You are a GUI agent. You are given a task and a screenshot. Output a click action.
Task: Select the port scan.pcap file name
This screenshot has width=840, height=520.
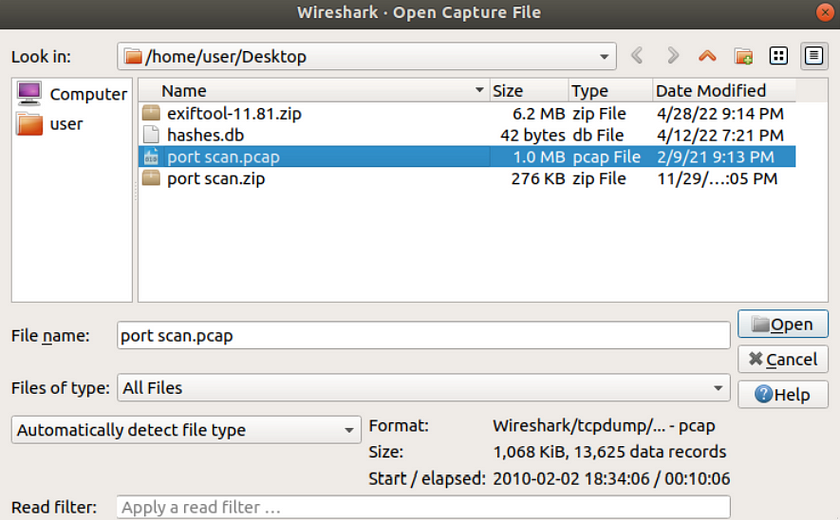click(x=223, y=157)
